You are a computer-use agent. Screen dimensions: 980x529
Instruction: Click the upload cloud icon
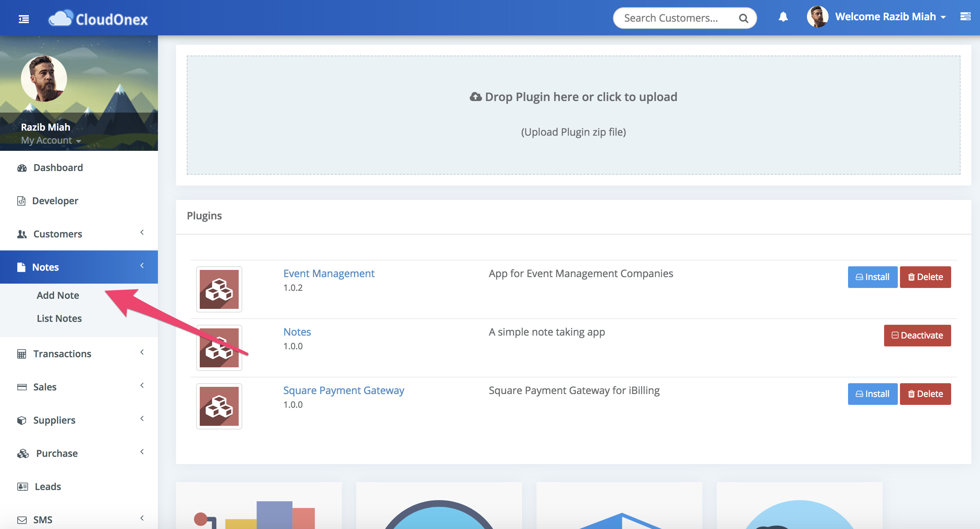[476, 97]
